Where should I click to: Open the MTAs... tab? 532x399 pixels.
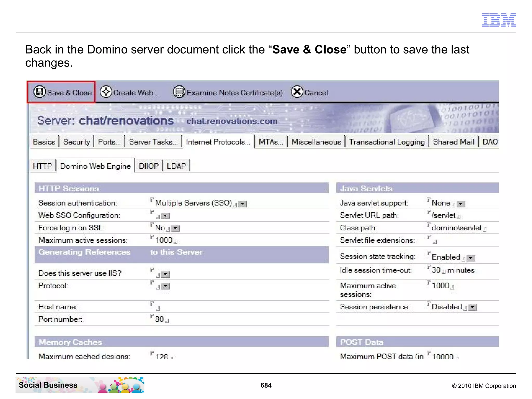coord(271,142)
